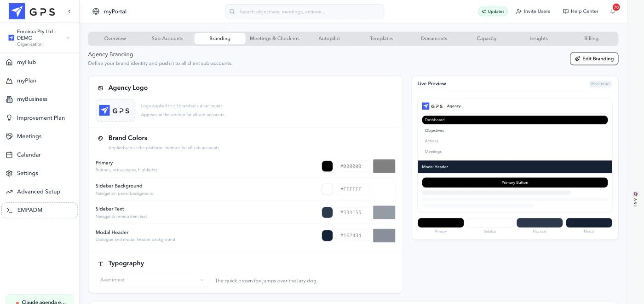
Task: Open the Help Center link
Action: (581, 12)
